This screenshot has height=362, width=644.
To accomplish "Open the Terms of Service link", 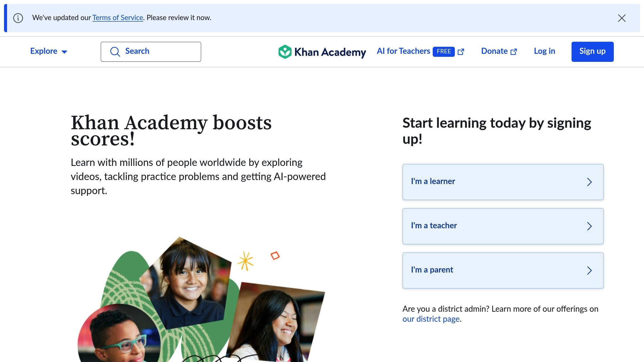I will [117, 18].
